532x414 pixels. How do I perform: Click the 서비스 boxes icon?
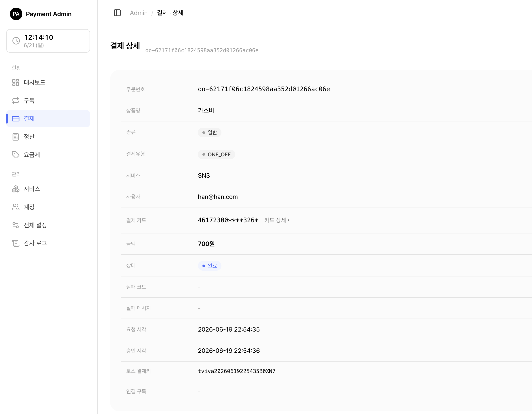pyautogui.click(x=16, y=189)
